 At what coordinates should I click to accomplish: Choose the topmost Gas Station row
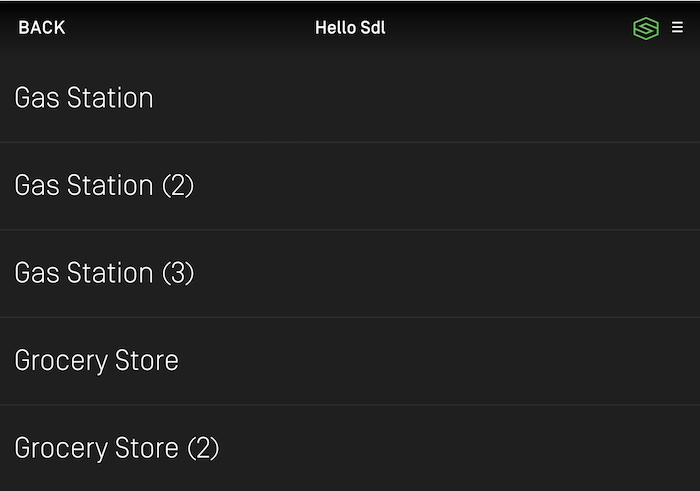(84, 98)
